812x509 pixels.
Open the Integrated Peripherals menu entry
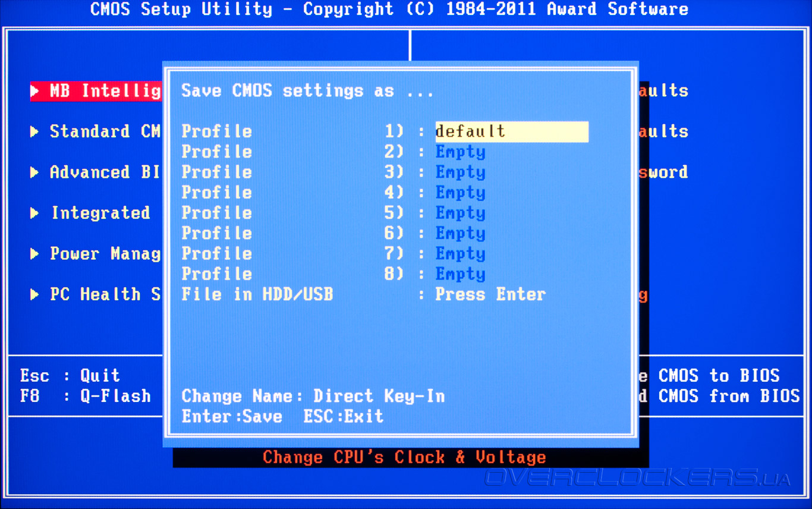click(100, 213)
